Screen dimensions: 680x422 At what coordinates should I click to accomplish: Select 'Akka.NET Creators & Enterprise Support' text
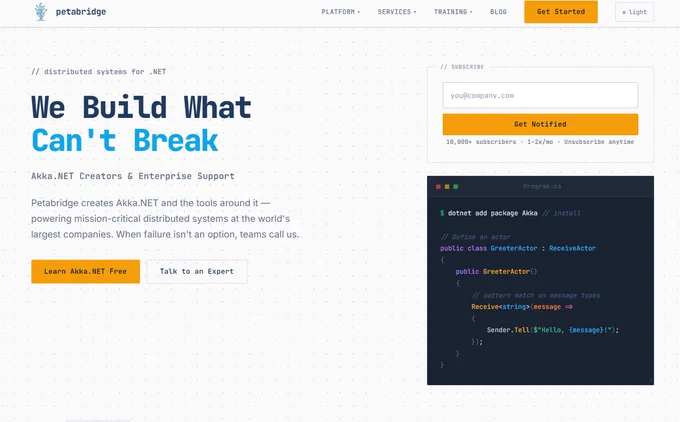click(133, 176)
